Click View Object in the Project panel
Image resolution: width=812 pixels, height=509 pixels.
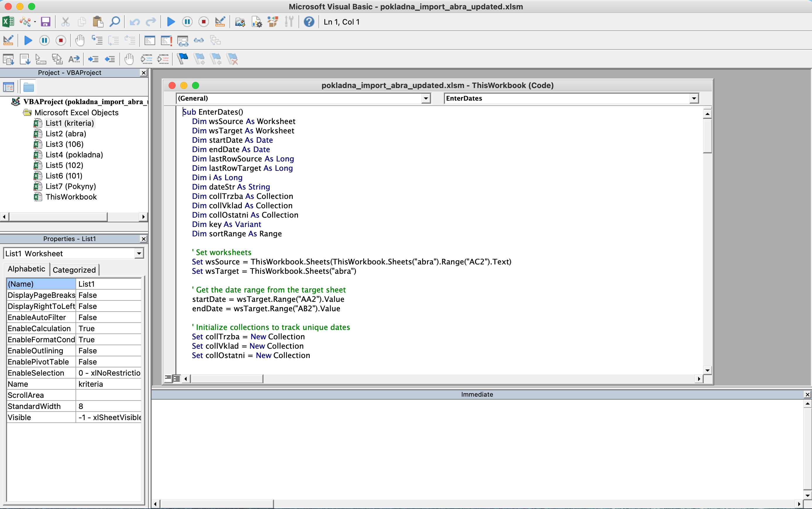8,87
